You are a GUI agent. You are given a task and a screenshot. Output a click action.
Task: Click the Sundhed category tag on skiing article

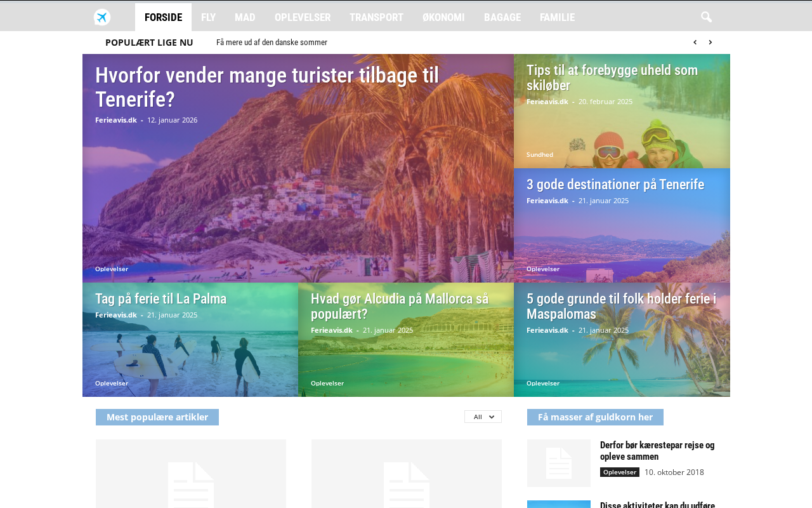coord(540,154)
